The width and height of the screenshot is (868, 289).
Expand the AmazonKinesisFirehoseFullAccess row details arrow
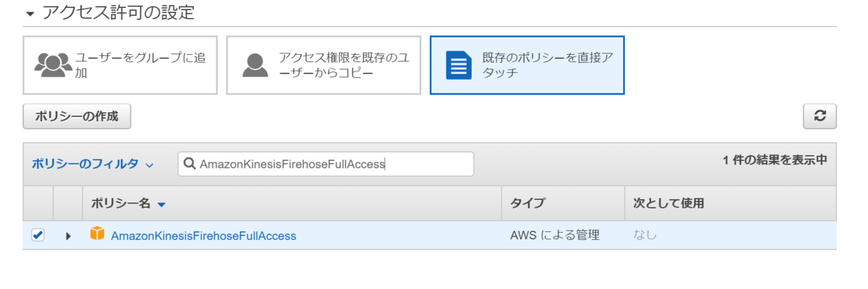(68, 236)
